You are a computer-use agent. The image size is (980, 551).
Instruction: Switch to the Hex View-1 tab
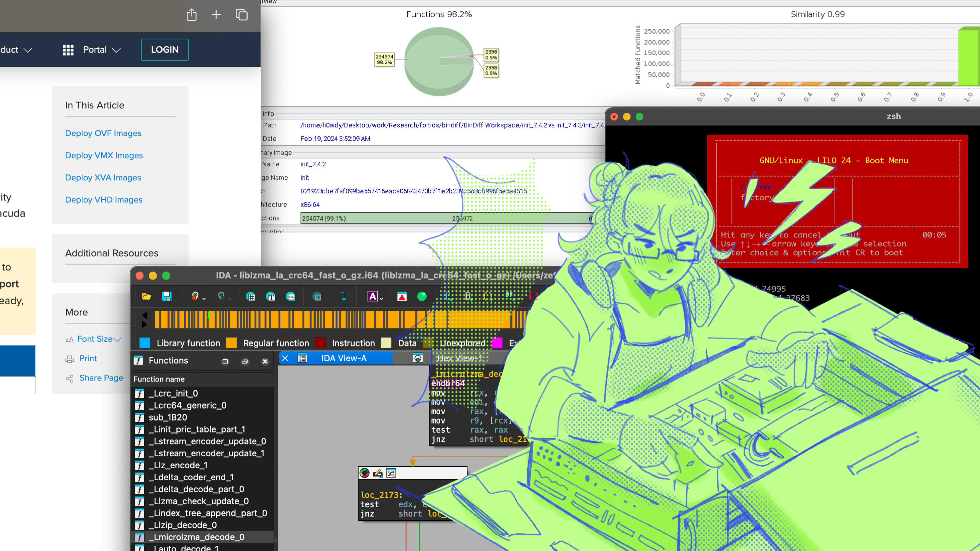coord(459,358)
